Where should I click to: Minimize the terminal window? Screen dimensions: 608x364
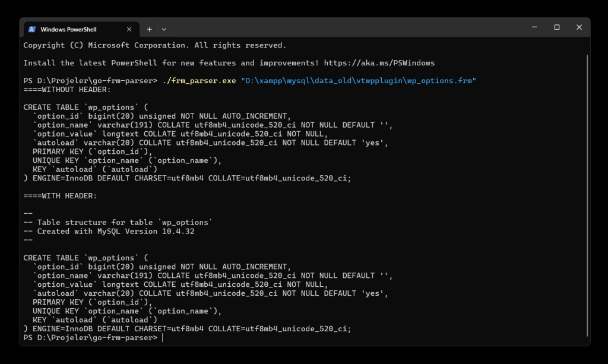pyautogui.click(x=534, y=27)
